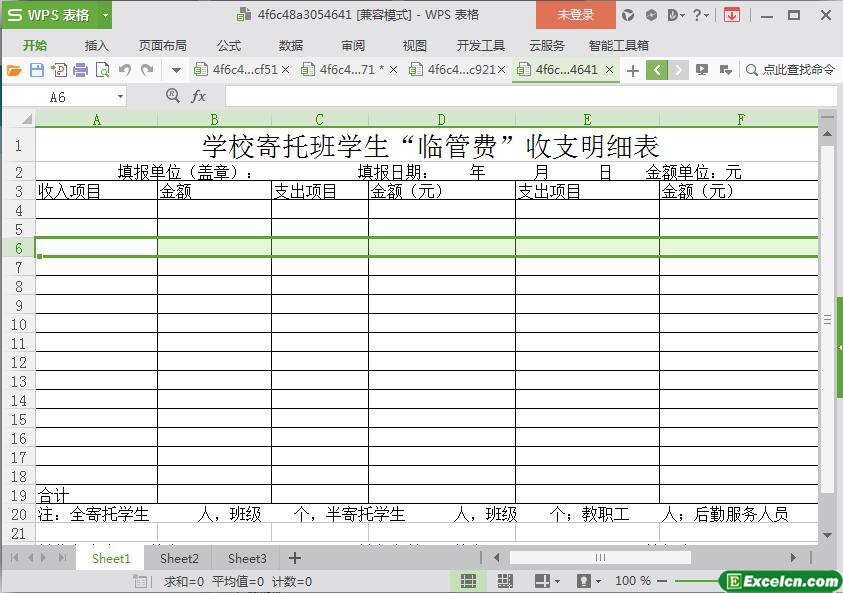Select column A header
Screen dimensions: 843x593
96,119
